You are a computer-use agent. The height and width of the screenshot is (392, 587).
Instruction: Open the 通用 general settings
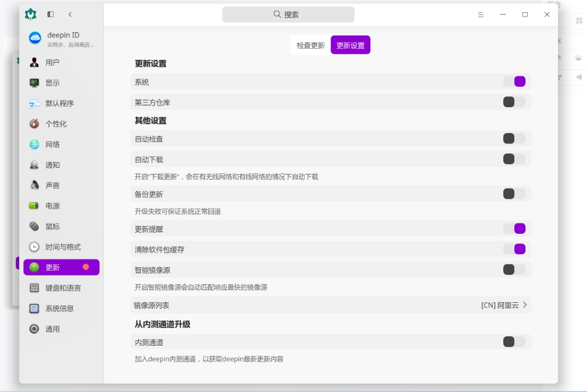point(62,329)
